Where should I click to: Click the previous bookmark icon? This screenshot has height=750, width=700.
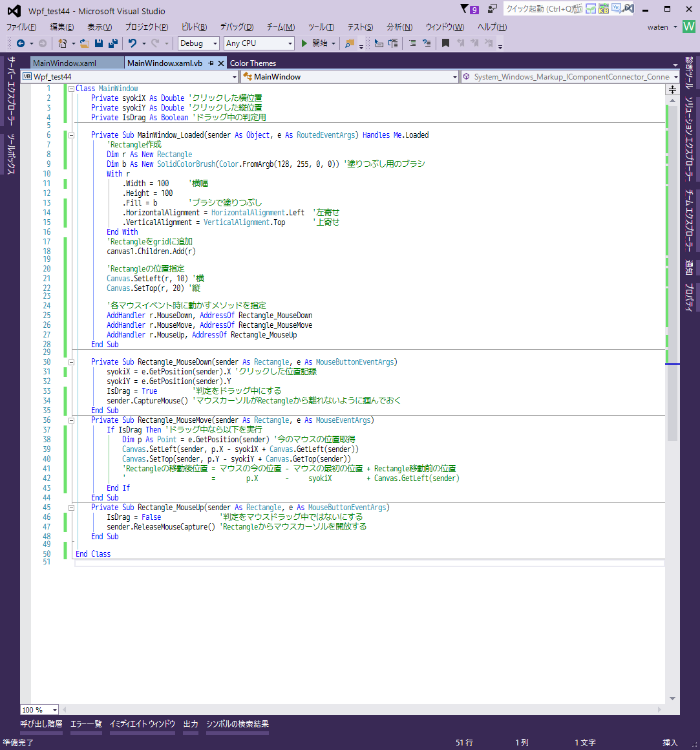(460, 43)
